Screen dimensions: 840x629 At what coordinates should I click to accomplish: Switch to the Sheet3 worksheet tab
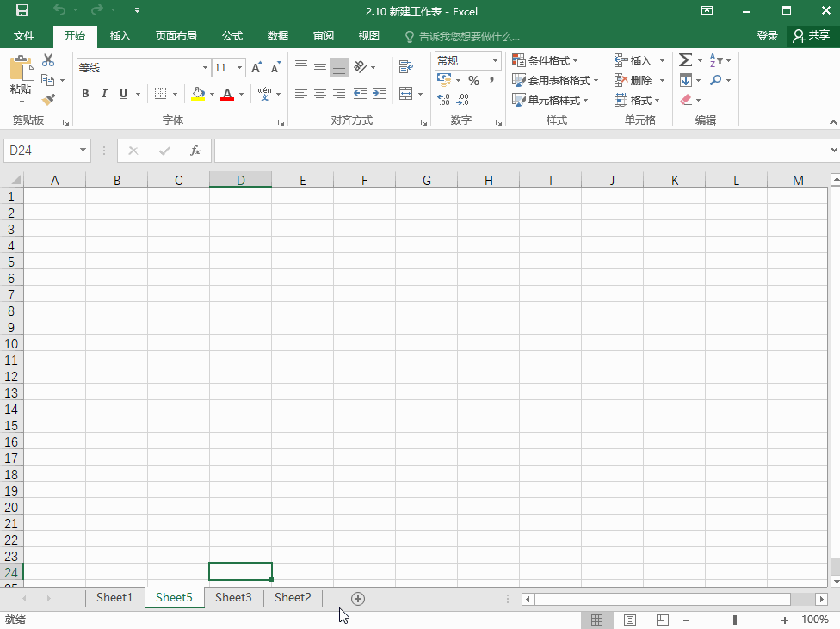(x=232, y=597)
